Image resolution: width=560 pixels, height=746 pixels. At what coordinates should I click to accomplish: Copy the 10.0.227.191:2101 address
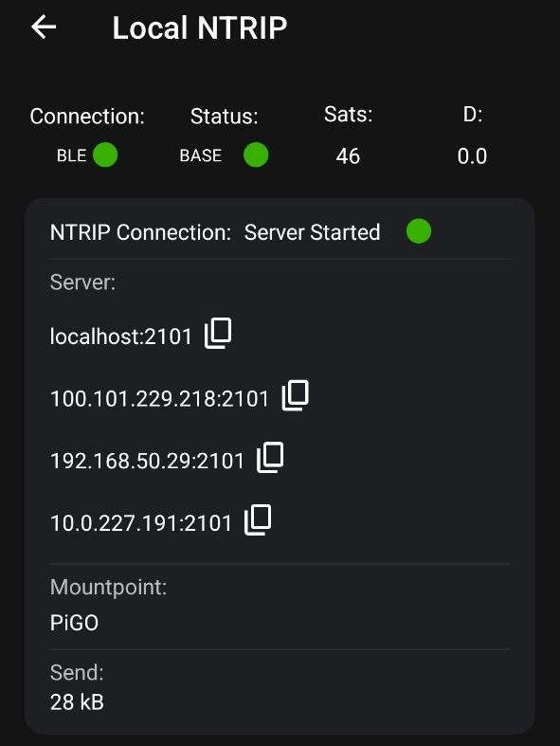[x=258, y=520]
